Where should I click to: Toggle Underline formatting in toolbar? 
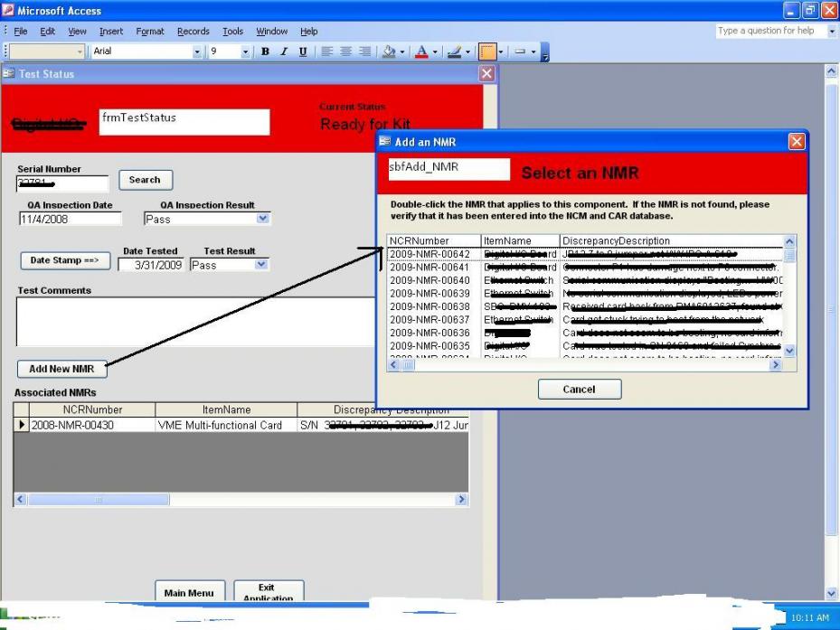(x=303, y=52)
